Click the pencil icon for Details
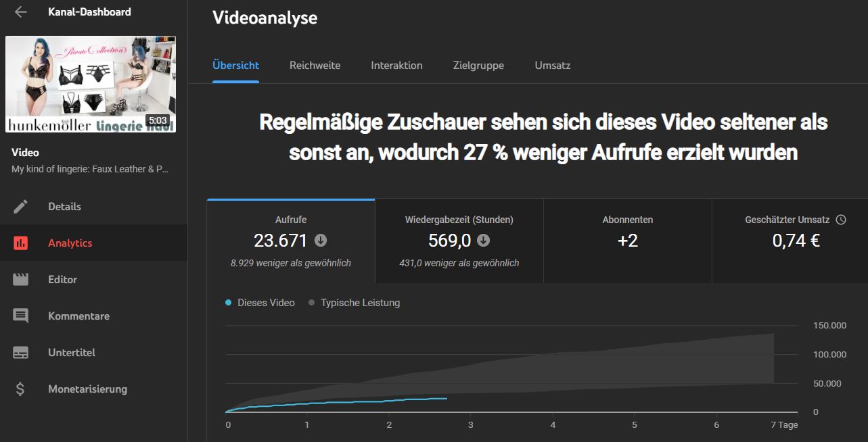The height and width of the screenshot is (442, 868). click(21, 207)
